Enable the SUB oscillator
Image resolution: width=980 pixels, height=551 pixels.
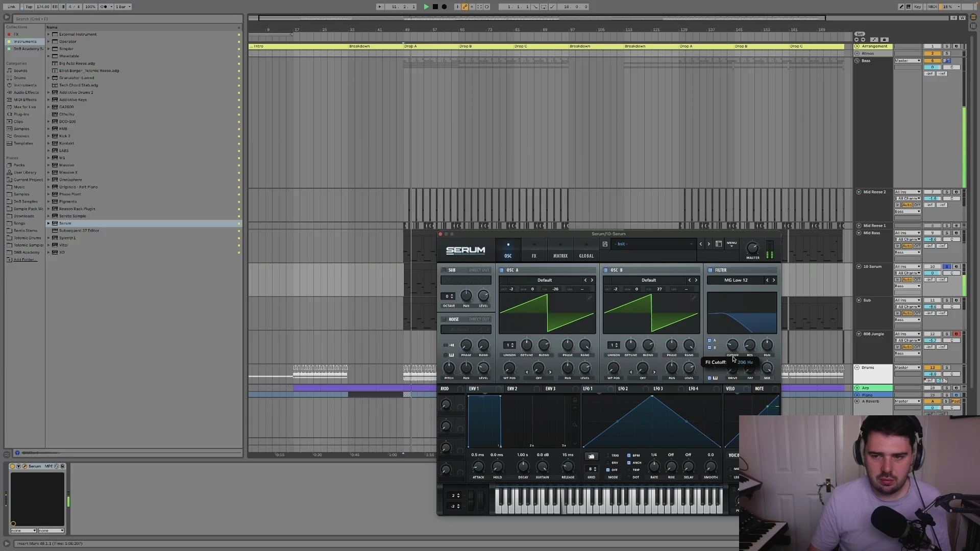[444, 270]
